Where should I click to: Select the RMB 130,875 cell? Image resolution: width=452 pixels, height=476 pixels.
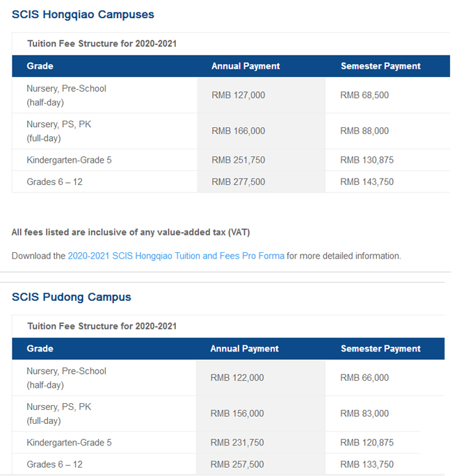pyautogui.click(x=366, y=160)
